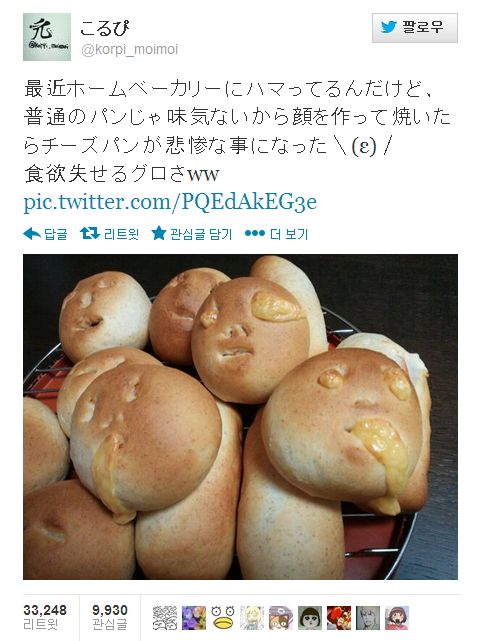Screen dimensions: 491x641
Task: Open the last retweeter avatar on right
Action: pos(397,618)
